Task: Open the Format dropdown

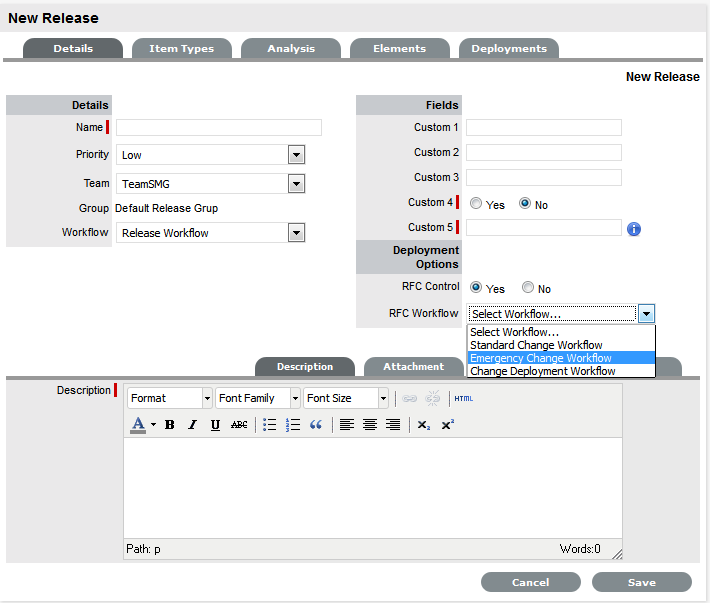Action: [x=170, y=398]
